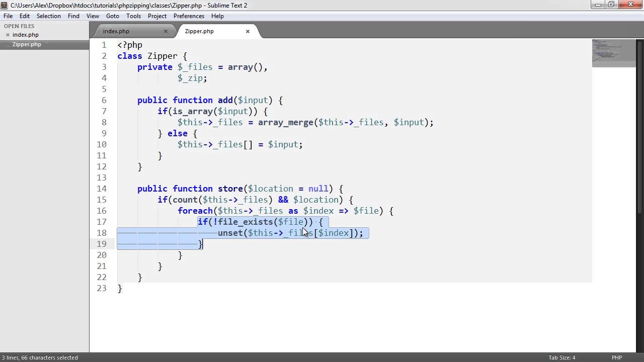Open the Preferences menu
644x362 pixels.
pyautogui.click(x=189, y=16)
